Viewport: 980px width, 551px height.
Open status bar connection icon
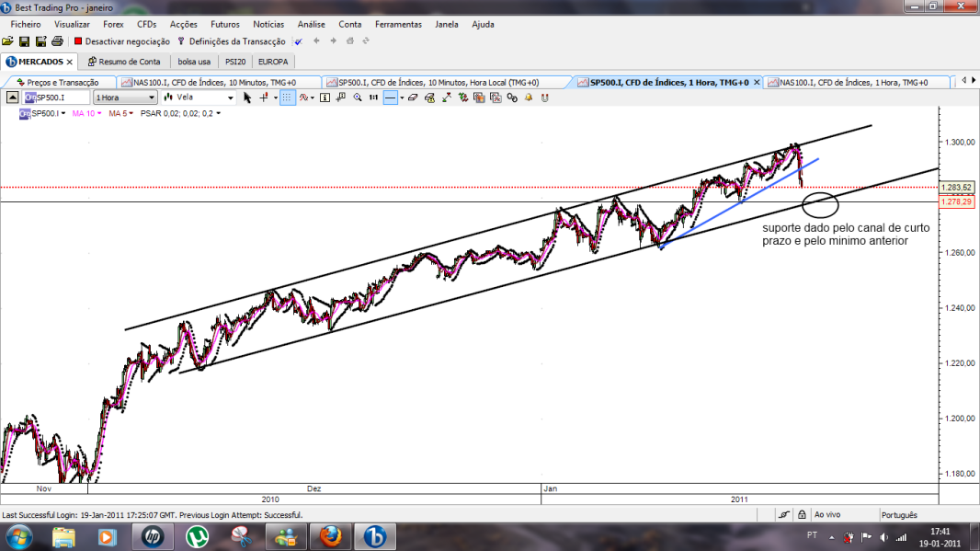(x=784, y=515)
